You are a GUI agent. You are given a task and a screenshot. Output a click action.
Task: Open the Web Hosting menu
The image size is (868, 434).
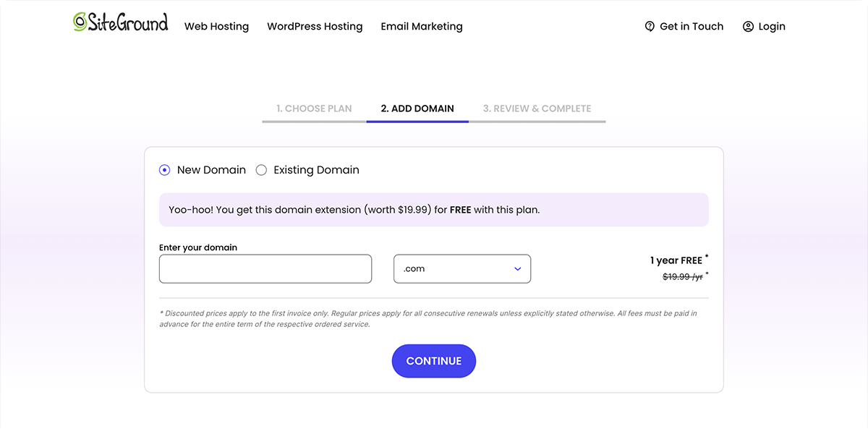coord(216,27)
